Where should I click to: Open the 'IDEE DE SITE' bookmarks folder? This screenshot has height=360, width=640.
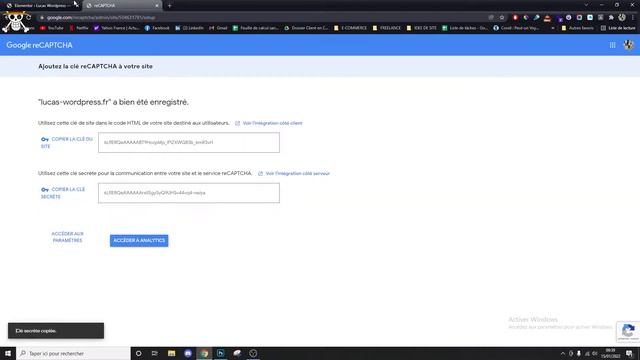pos(422,28)
